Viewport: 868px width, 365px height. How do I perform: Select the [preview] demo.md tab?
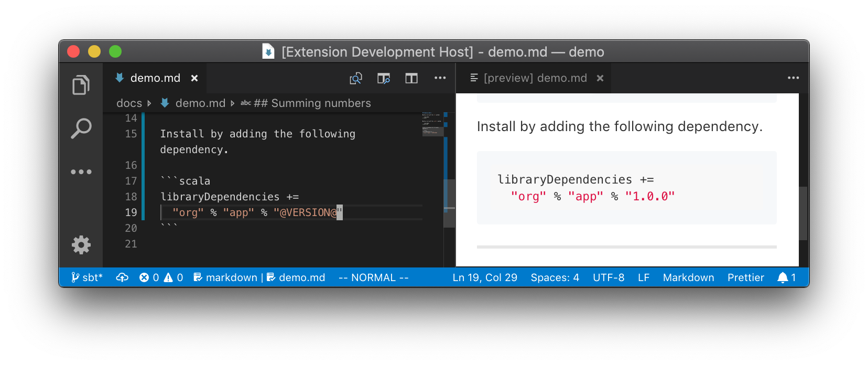click(535, 78)
